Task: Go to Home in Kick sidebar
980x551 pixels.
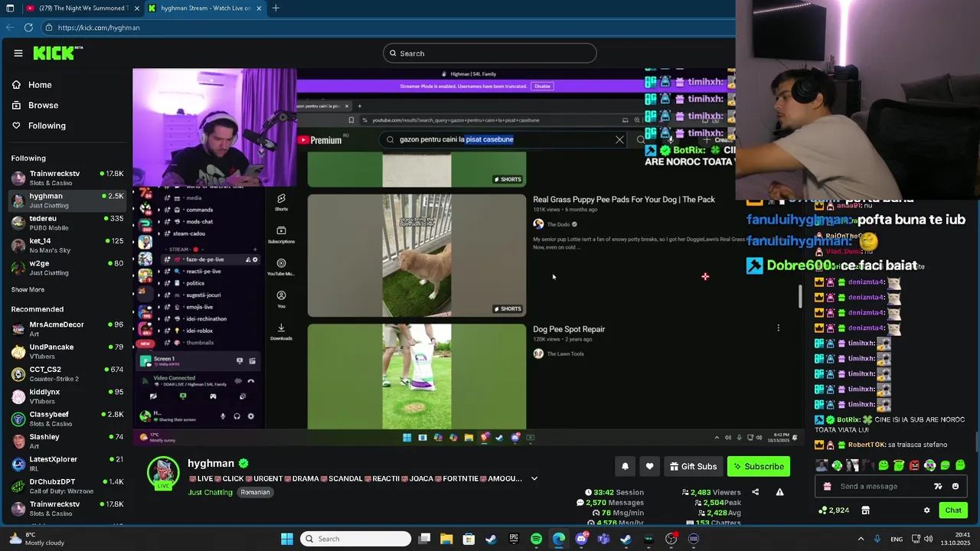Action: [40, 85]
